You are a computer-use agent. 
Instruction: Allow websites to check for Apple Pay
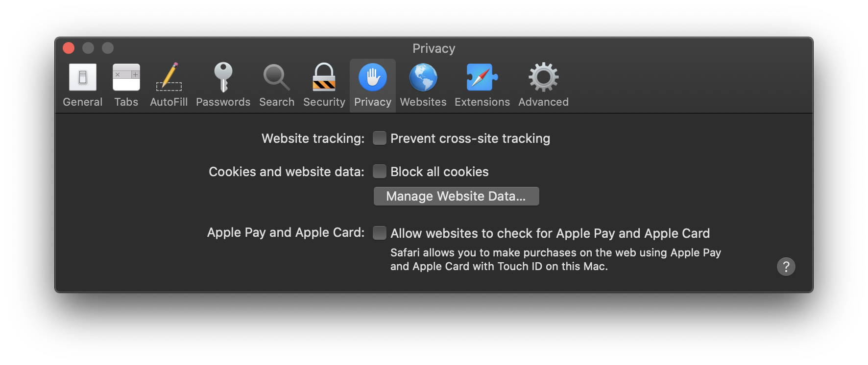coord(380,233)
